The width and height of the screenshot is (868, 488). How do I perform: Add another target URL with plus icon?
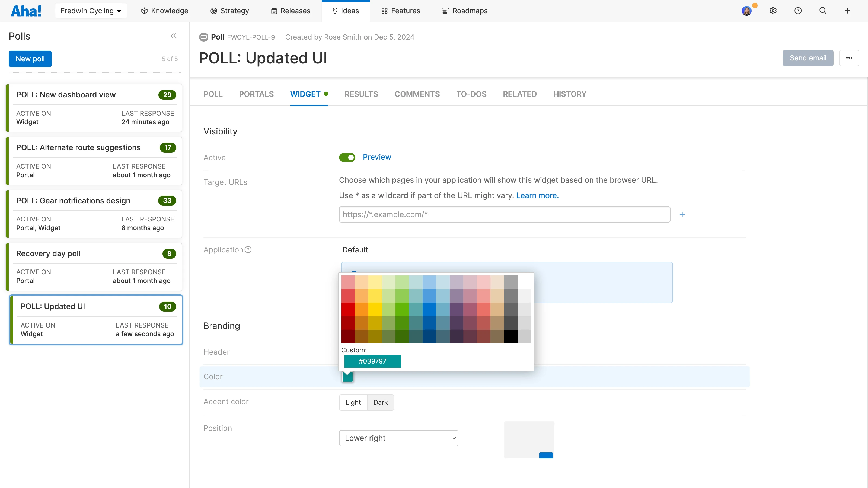[x=682, y=214]
